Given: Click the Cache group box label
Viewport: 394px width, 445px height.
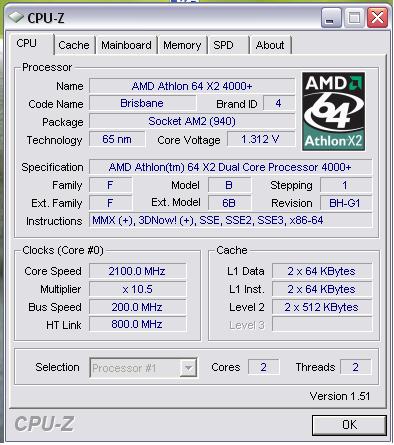Looking at the screenshot, I should pyautogui.click(x=232, y=250).
